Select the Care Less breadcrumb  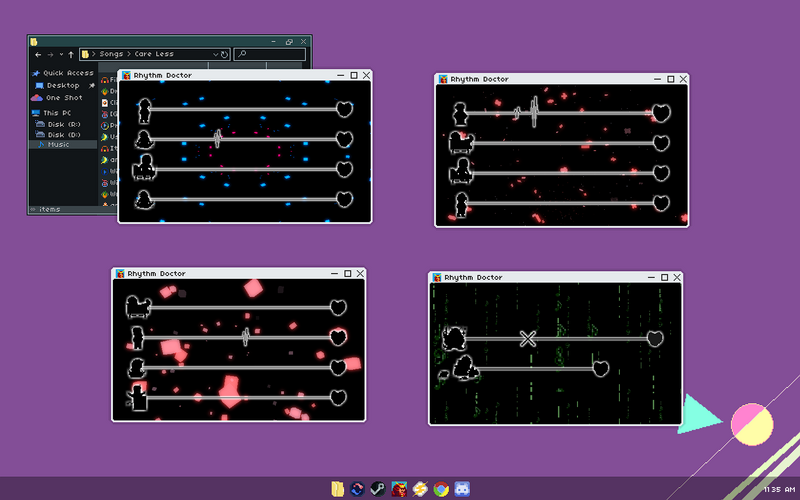[154, 54]
